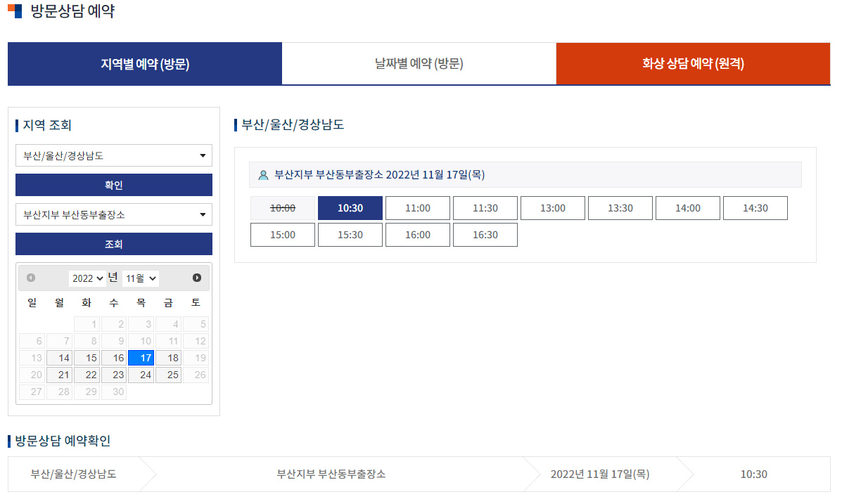Open the branch dropdown showing 부산지부 부산동부출장소
This screenshot has width=842, height=504.
pyautogui.click(x=113, y=214)
